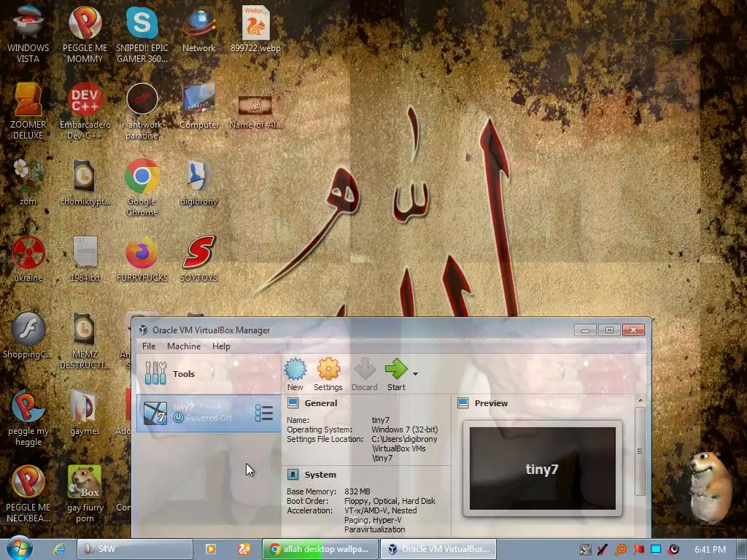
Task: Click New in VirtualBox toolbar
Action: click(x=295, y=374)
